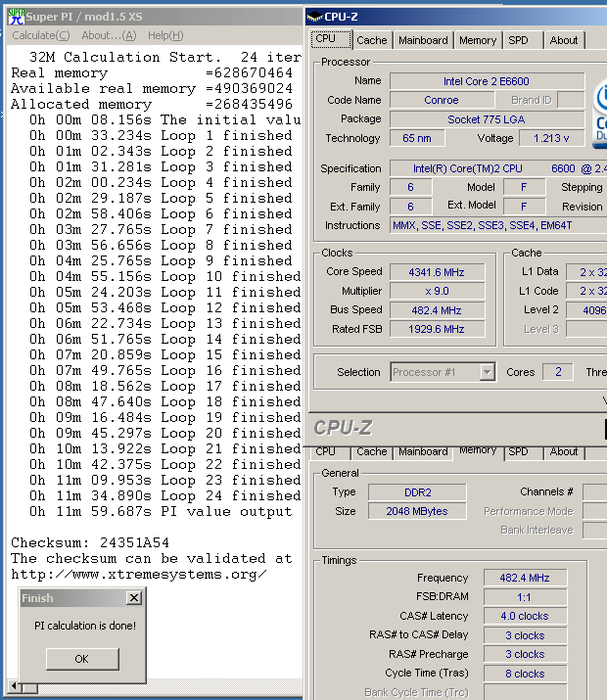Click the Socket 775 LGA package value

tap(487, 119)
